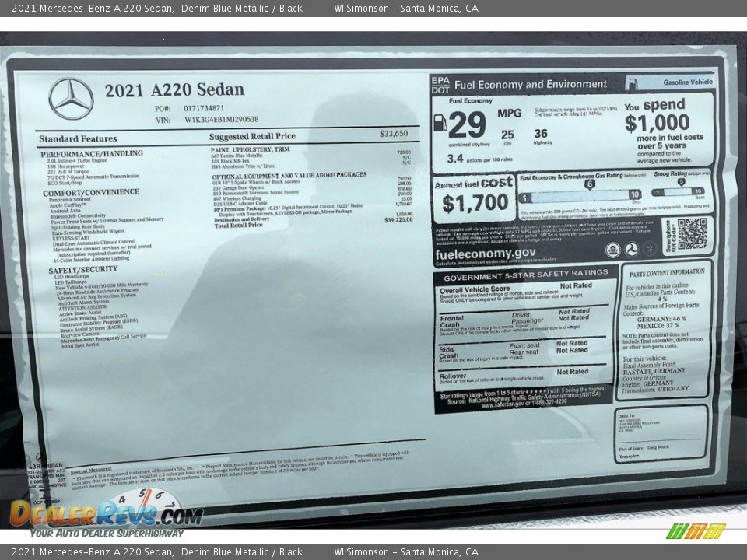Screen dimensions: 747x560
Task: Click the 36 highway MPG value
Action: (541, 133)
